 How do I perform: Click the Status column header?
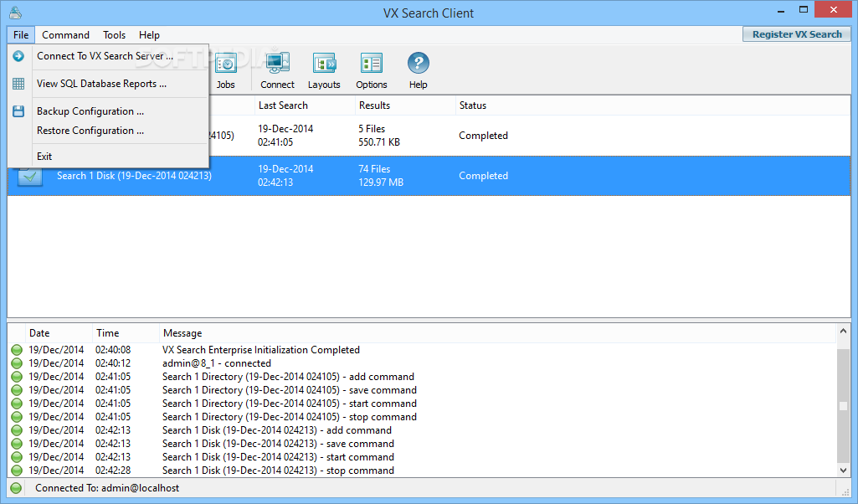point(653,105)
